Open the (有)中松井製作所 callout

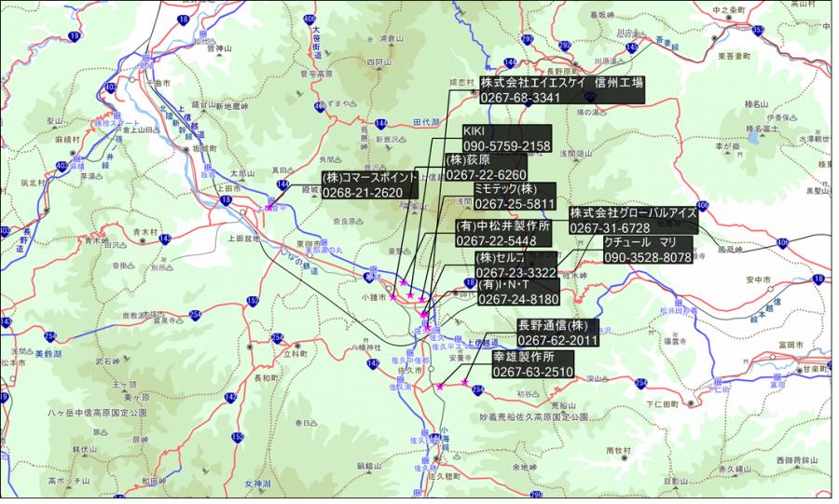(503, 233)
